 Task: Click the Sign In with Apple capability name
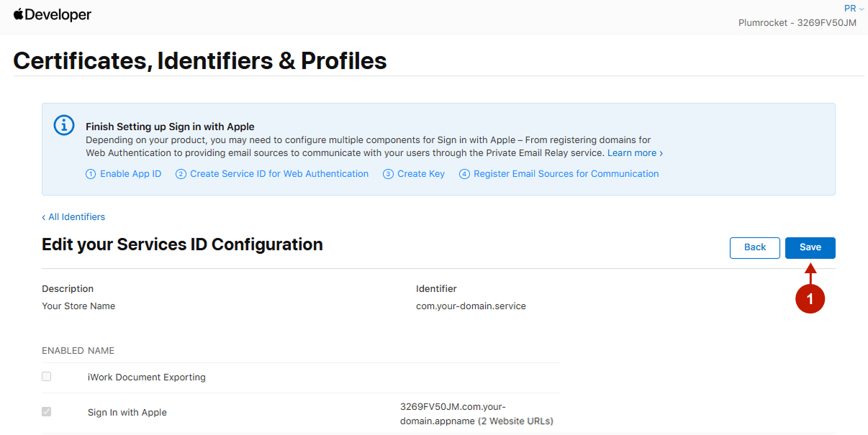point(127,413)
